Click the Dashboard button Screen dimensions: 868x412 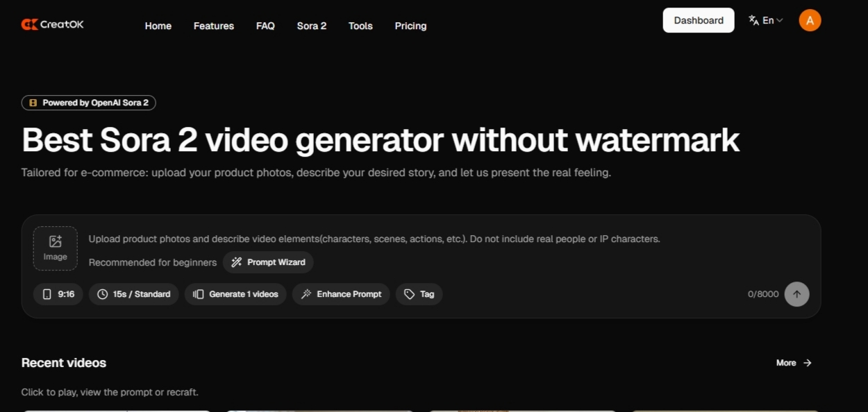coord(699,20)
